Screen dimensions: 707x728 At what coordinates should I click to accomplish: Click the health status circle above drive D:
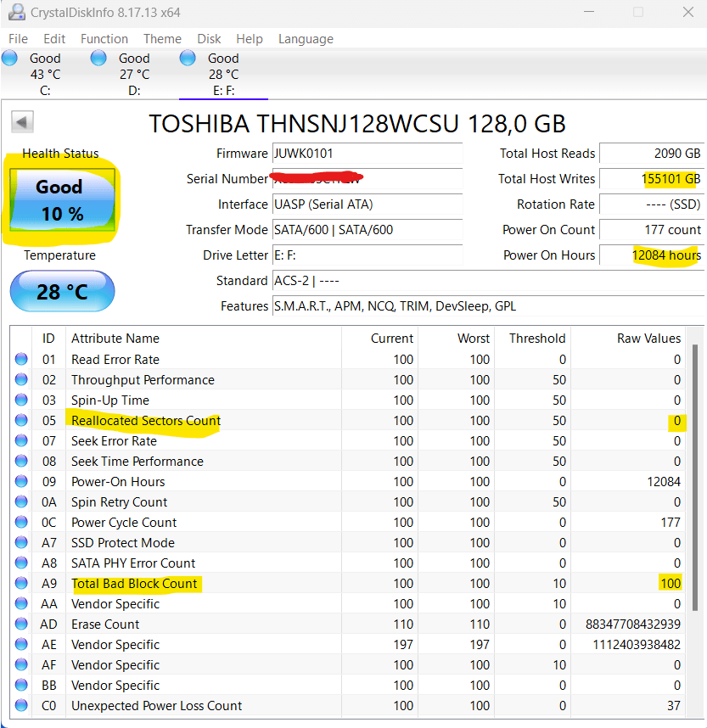coord(98,58)
